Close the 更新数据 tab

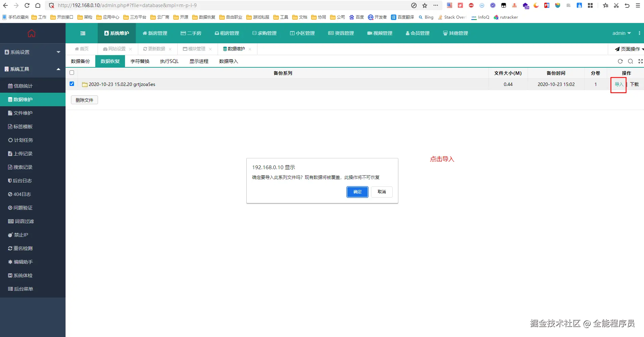click(x=170, y=49)
